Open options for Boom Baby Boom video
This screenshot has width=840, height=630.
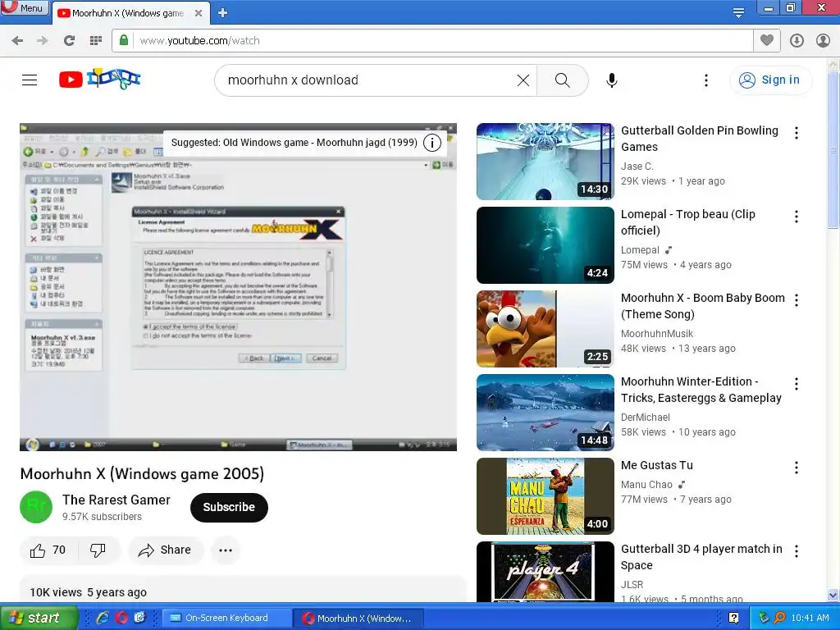pyautogui.click(x=797, y=300)
